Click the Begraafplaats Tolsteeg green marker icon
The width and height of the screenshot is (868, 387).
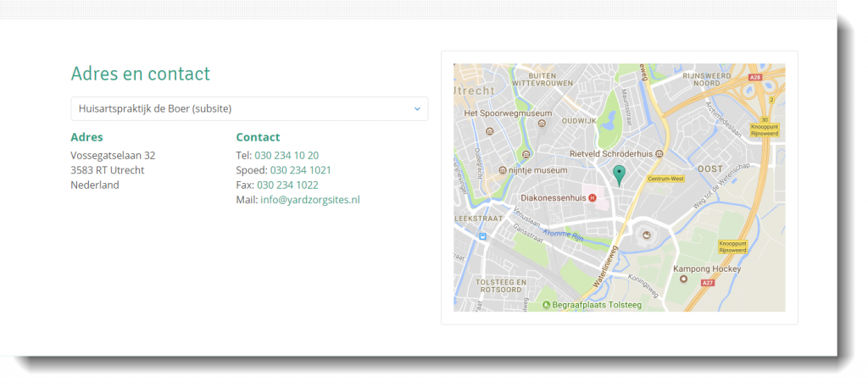coord(547,305)
